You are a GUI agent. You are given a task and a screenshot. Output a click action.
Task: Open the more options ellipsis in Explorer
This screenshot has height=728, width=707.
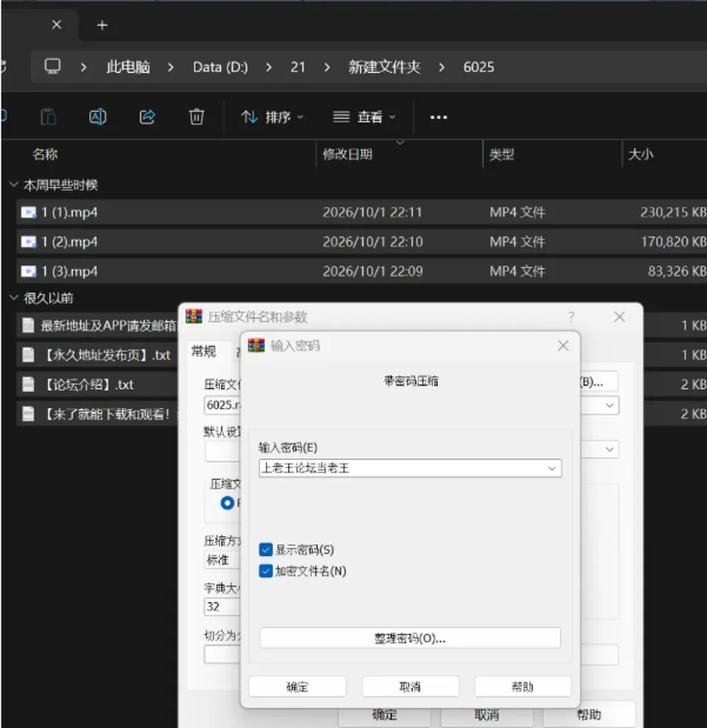[x=438, y=118]
